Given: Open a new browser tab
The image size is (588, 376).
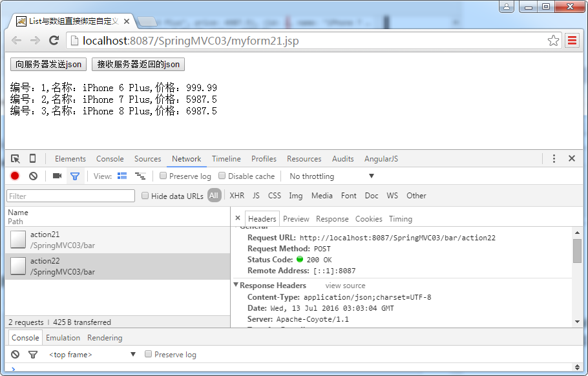Looking at the screenshot, I should coord(147,22).
